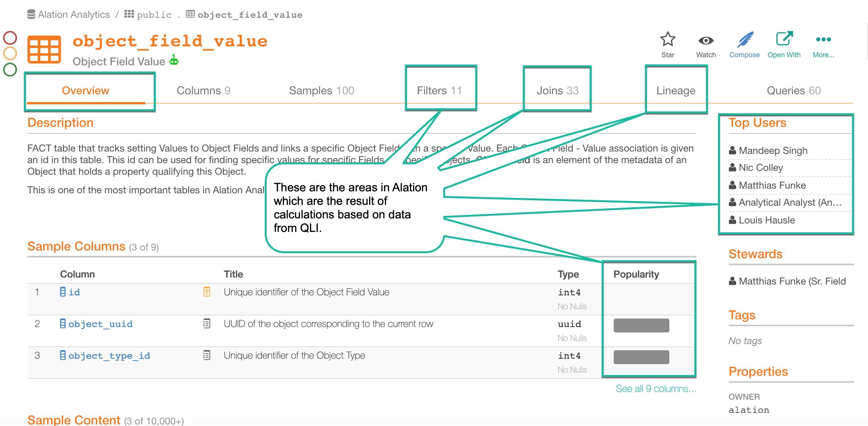Click the orange table icon beside title

44,49
